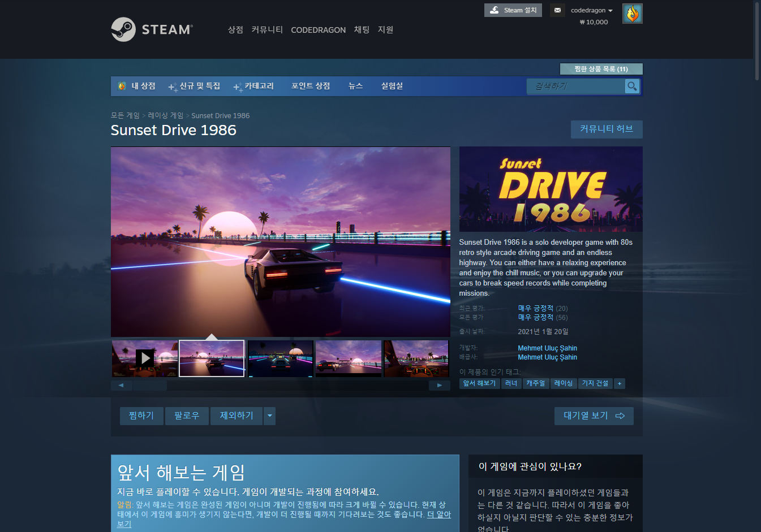Select the fourth screenshot thumbnail with sun

348,358
